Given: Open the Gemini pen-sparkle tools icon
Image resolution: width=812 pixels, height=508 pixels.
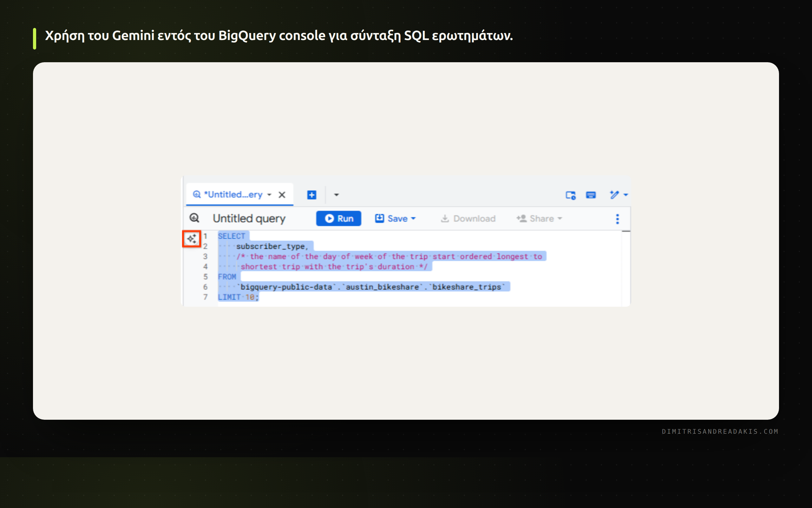Looking at the screenshot, I should [x=614, y=195].
